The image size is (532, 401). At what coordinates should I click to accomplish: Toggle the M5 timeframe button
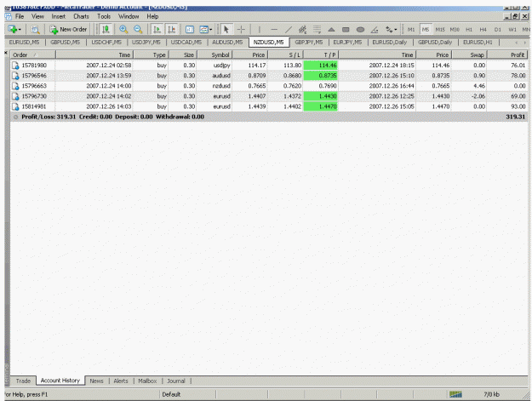click(426, 30)
